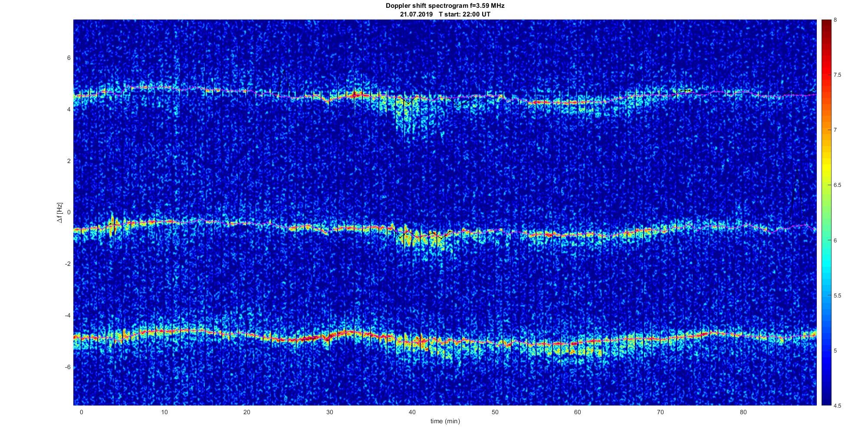Viewport: 868px width, 435px height.
Task: Click the colorbar tick label '4.5'
Action: [838, 406]
